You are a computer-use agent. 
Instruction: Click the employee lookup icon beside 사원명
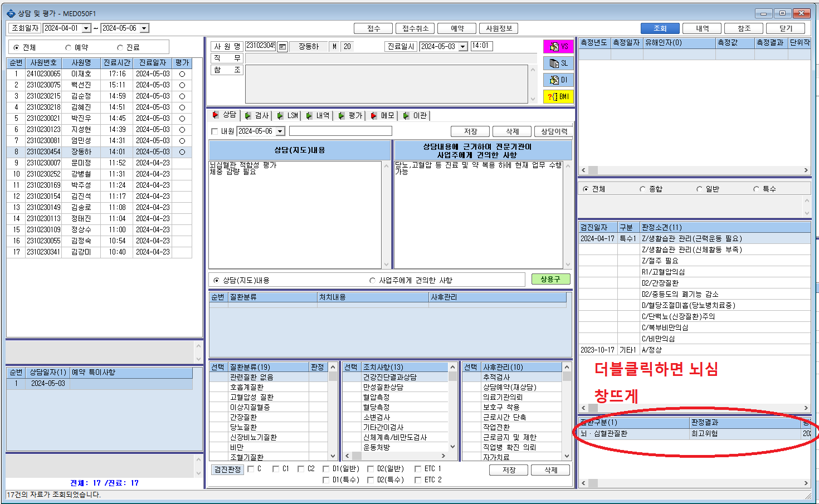coord(282,47)
